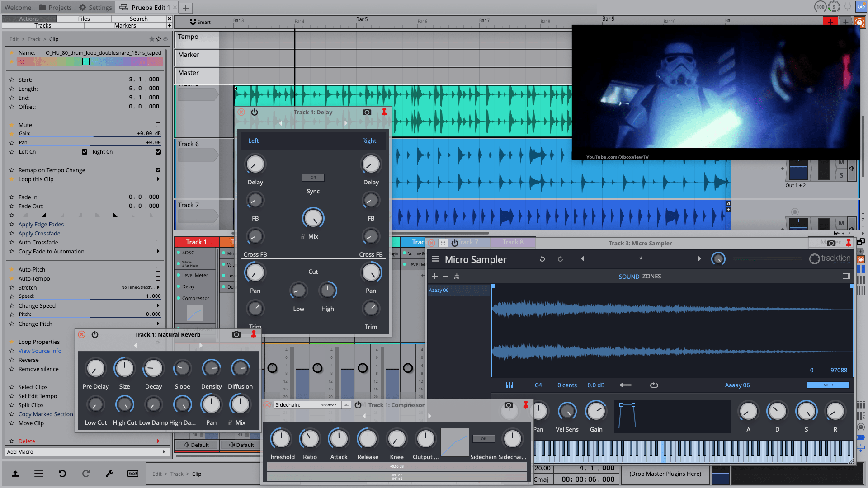Bypass the Track 1 Delay with power toggle
This screenshot has width=868, height=488.
(255, 112)
